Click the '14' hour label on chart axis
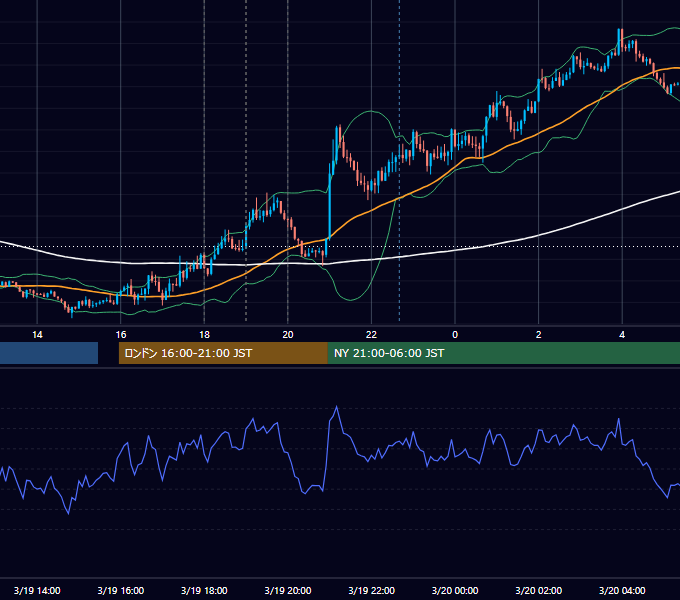The height and width of the screenshot is (600, 680). coord(37,335)
